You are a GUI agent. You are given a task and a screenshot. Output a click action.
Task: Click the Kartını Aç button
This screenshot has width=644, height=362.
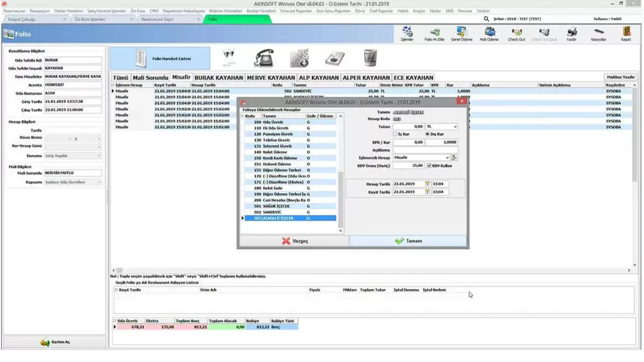(x=55, y=342)
